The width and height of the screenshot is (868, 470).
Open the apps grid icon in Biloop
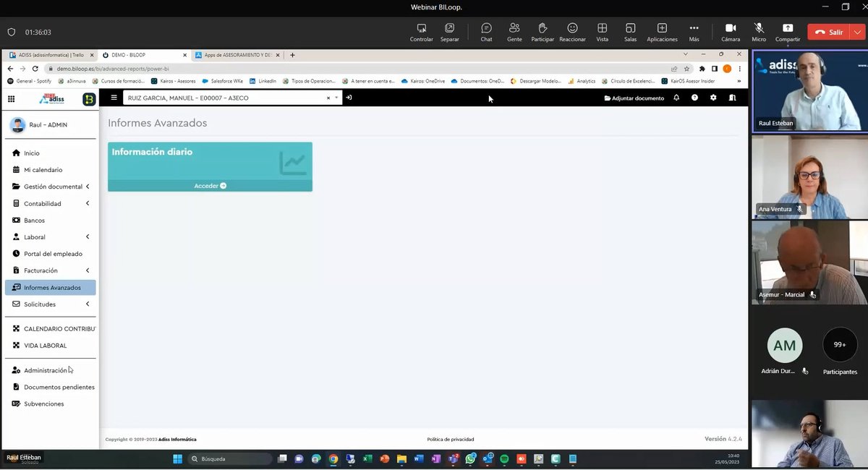point(11,98)
